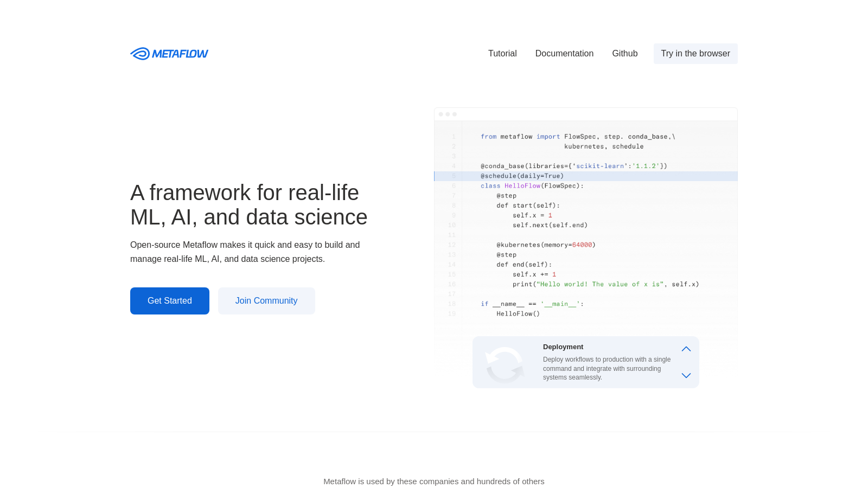Click the Get Started button
Image resolution: width=868 pixels, height=488 pixels.
click(x=169, y=300)
